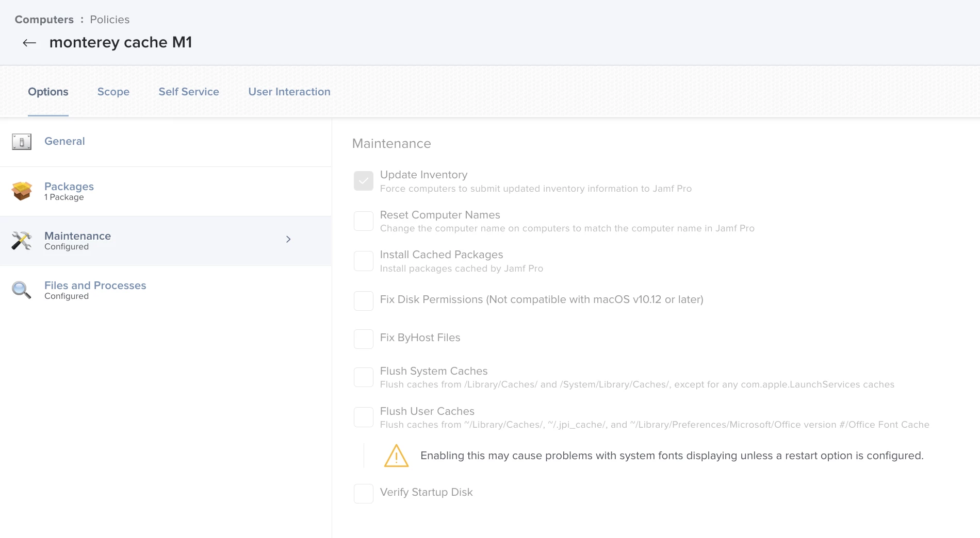Click Configured under Files and Processes
Image resolution: width=980 pixels, height=538 pixels.
click(67, 296)
